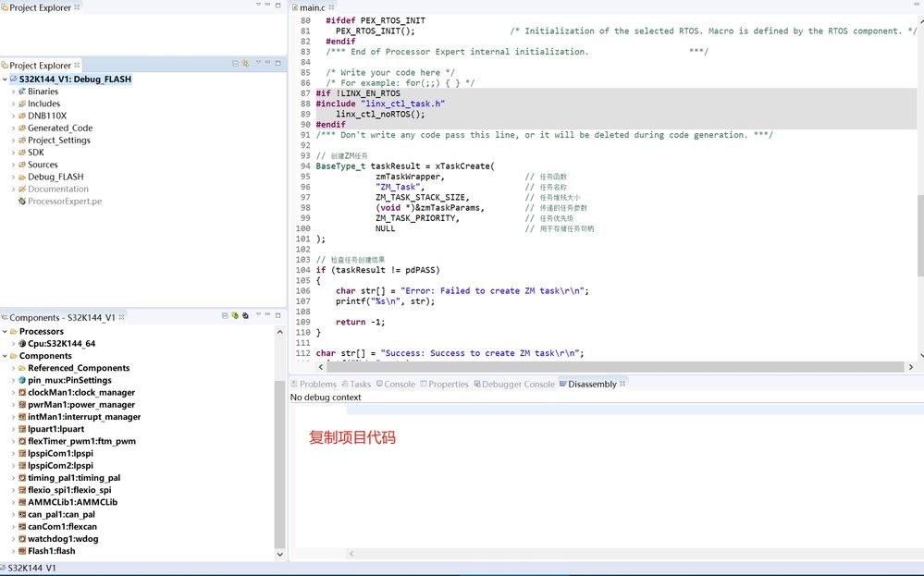Click the Processors folder icon

14,332
